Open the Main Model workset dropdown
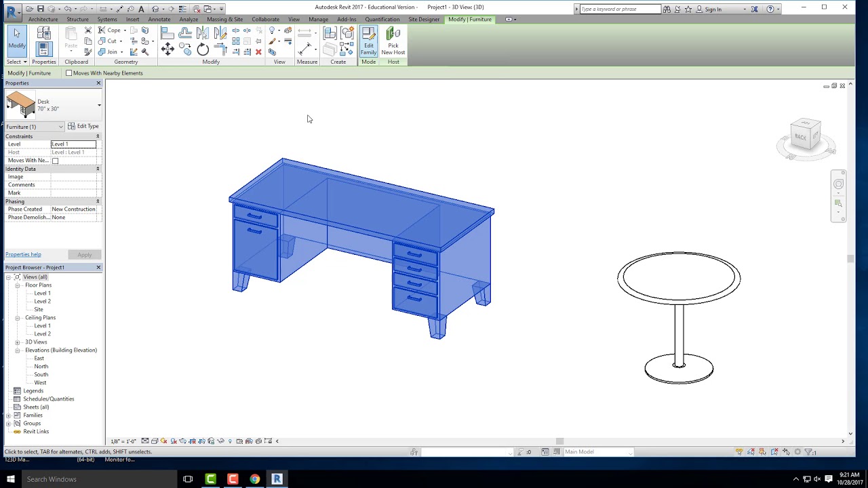 click(598, 452)
